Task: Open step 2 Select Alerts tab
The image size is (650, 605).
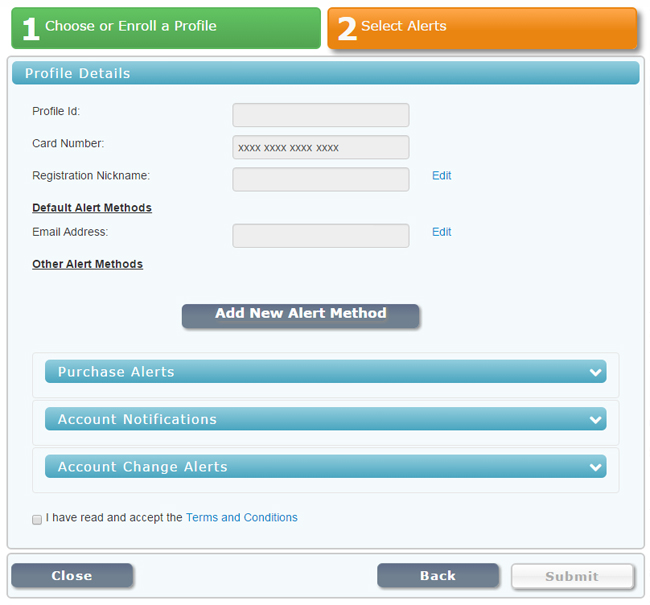Action: point(482,28)
